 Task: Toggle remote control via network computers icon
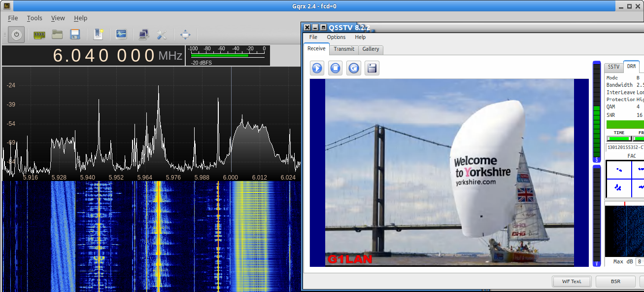coord(144,35)
